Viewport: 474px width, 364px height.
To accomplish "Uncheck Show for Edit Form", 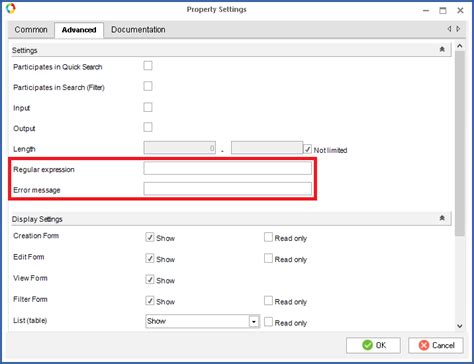I will coord(150,258).
